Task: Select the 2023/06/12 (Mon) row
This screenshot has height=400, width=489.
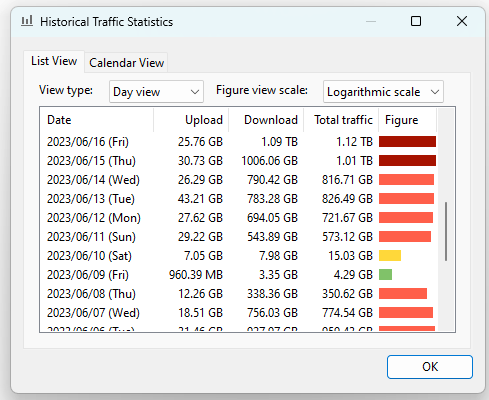Action: pos(238,218)
